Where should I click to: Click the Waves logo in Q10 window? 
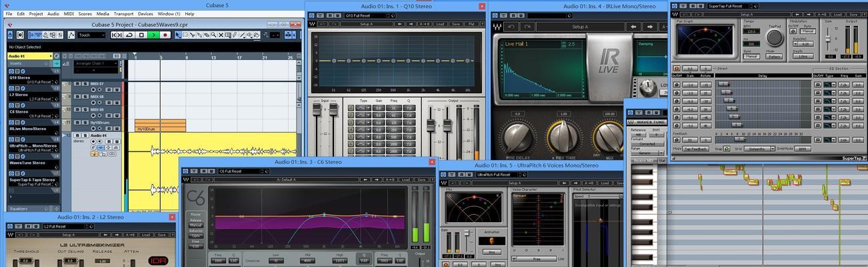[x=312, y=23]
